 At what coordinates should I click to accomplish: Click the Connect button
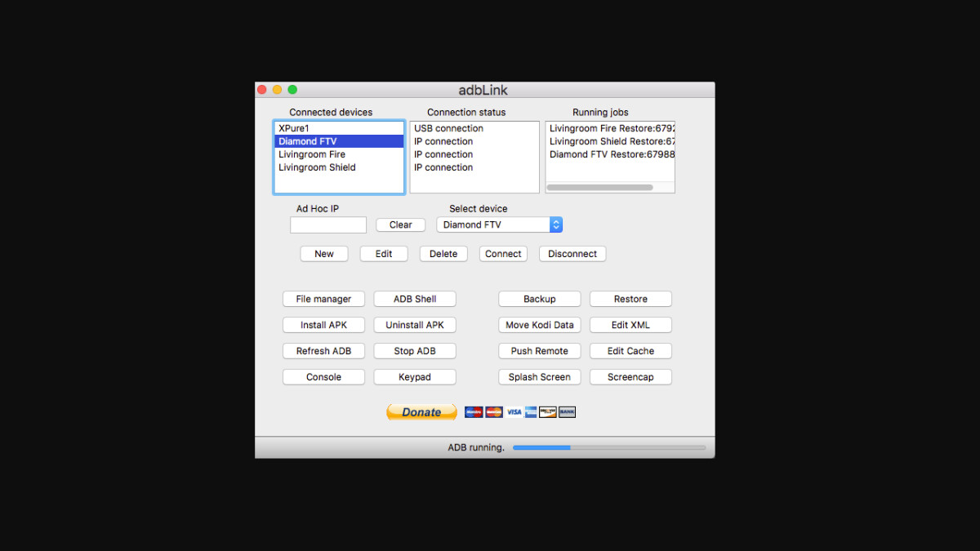coord(503,254)
